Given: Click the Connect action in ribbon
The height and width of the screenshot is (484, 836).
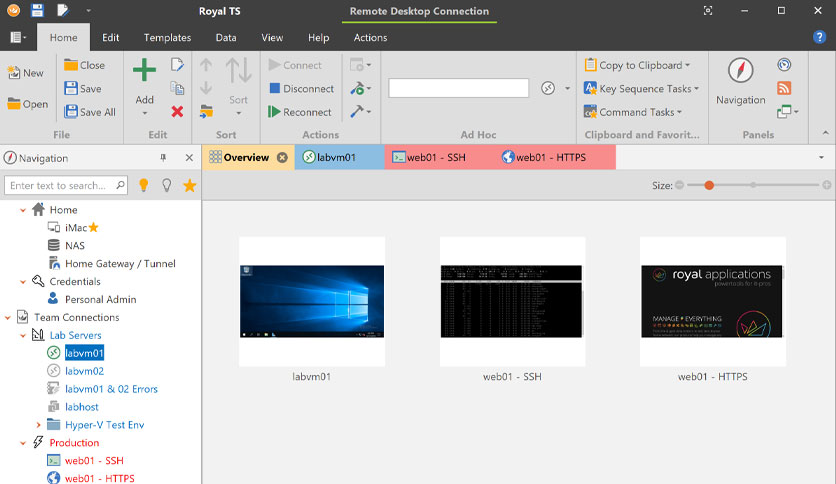Looking at the screenshot, I should click(295, 65).
